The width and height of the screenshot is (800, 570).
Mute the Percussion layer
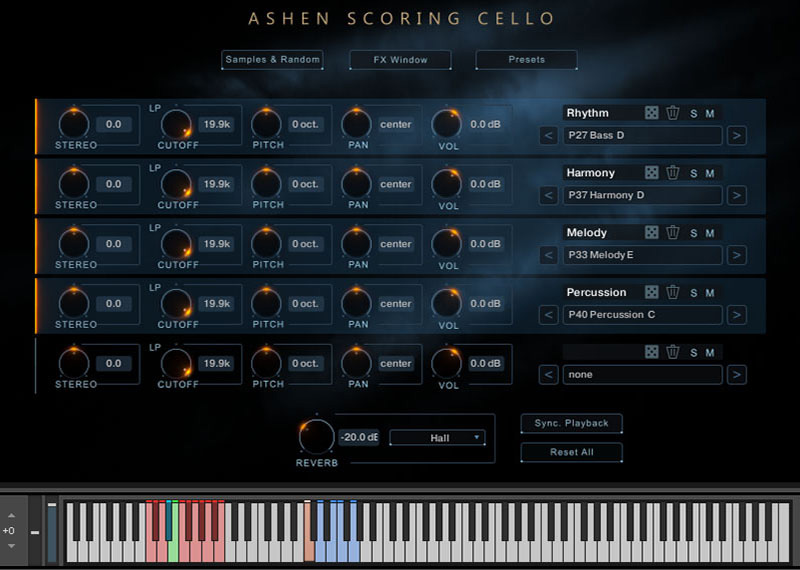710,292
